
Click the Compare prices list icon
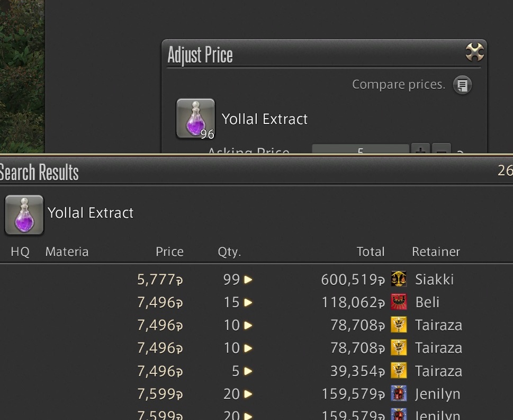tap(462, 85)
